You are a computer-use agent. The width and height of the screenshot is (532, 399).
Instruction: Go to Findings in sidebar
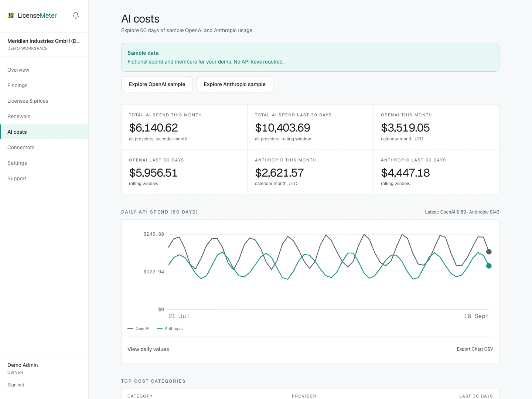tap(17, 85)
